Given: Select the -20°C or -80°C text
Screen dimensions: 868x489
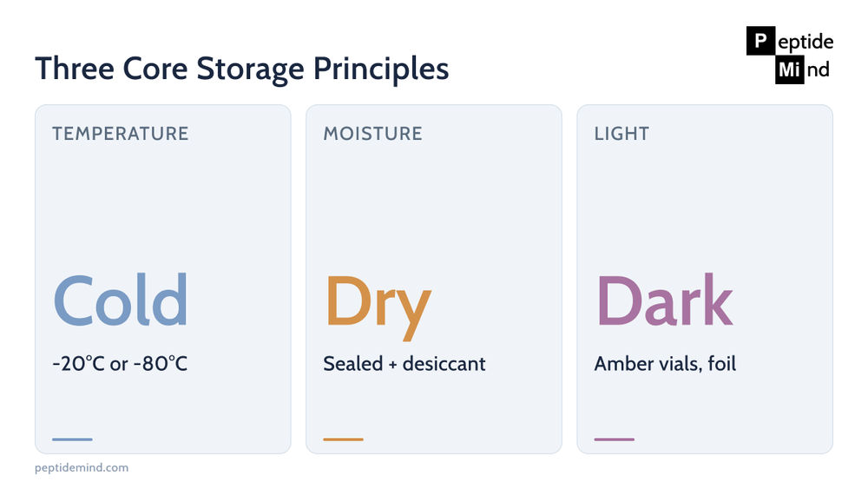Looking at the screenshot, I should click(120, 364).
